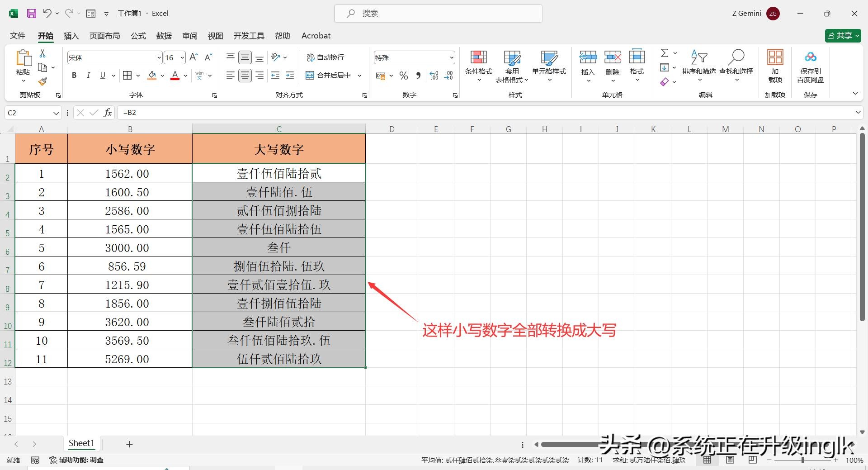Switch to the Formulas (公式) tab

click(138, 36)
